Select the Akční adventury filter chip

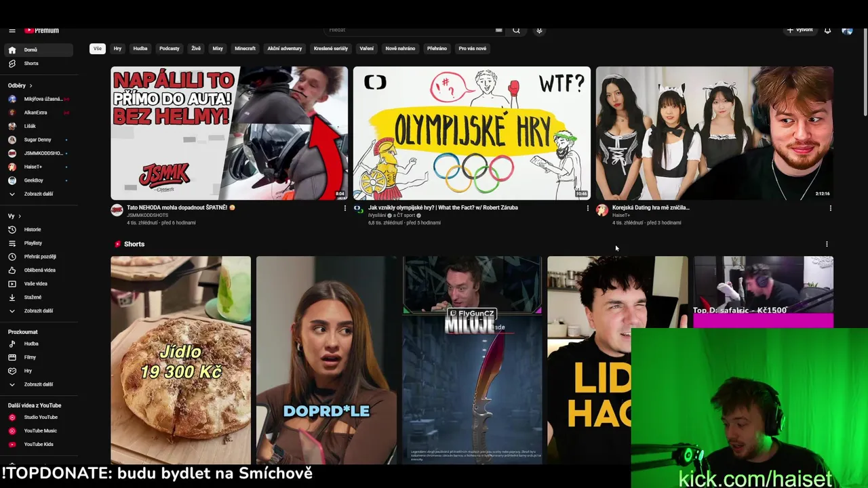click(x=285, y=49)
